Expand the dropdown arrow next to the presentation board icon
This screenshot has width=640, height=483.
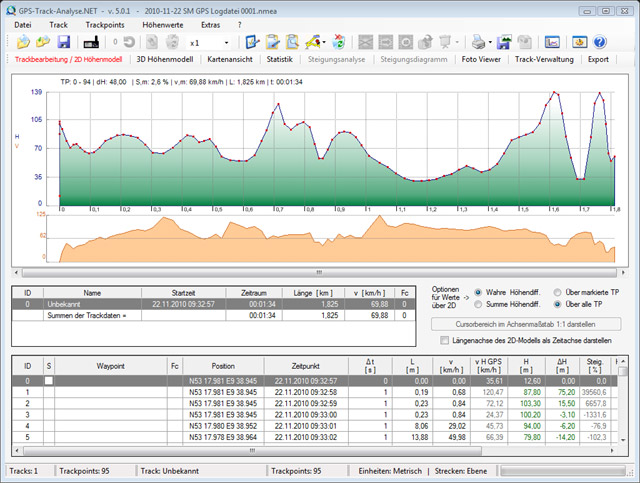click(457, 42)
